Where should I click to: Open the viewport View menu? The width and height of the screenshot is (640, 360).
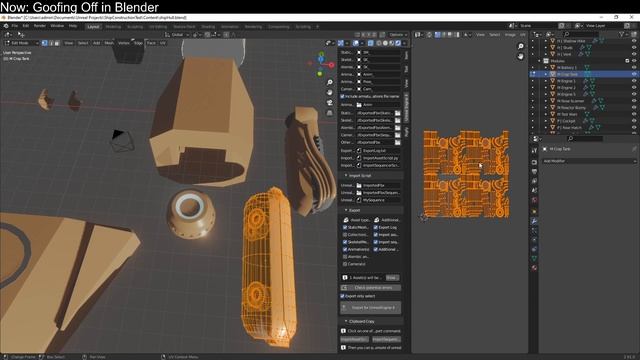pyautogui.click(x=69, y=43)
